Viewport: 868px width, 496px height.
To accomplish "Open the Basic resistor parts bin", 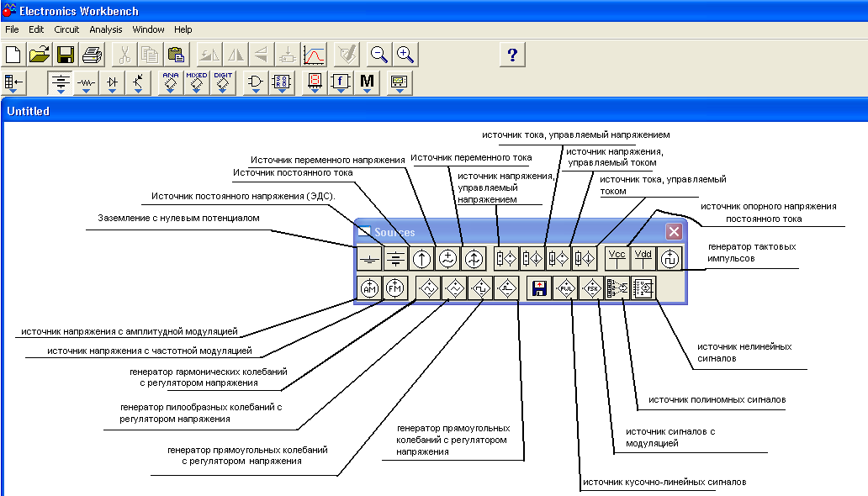I will (x=86, y=82).
